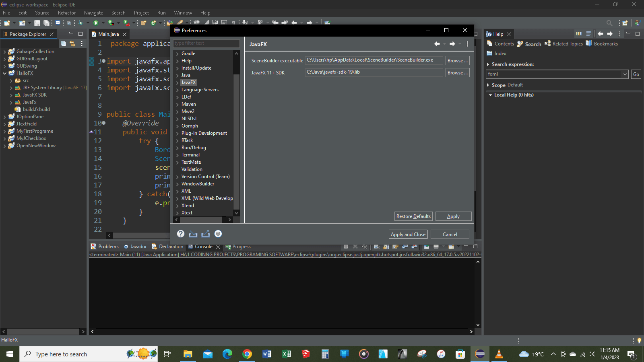This screenshot has width=644, height=362.
Task: Click Apply and Close in Preferences
Action: 408,234
